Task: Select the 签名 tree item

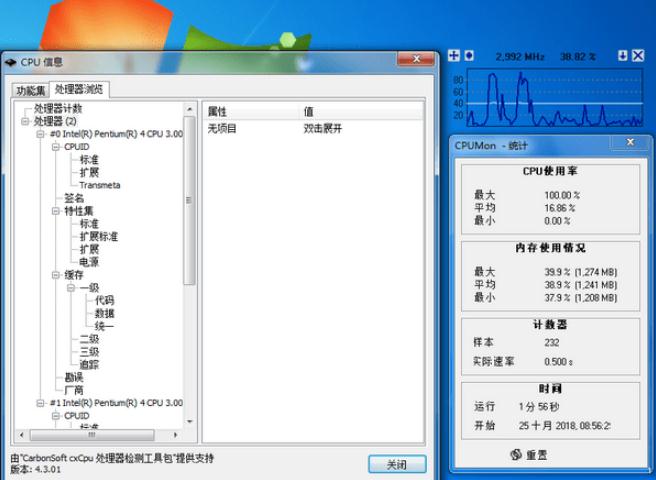Action: (74, 198)
